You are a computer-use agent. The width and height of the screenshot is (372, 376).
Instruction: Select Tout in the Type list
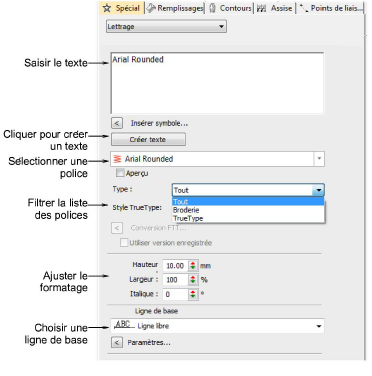(x=248, y=201)
